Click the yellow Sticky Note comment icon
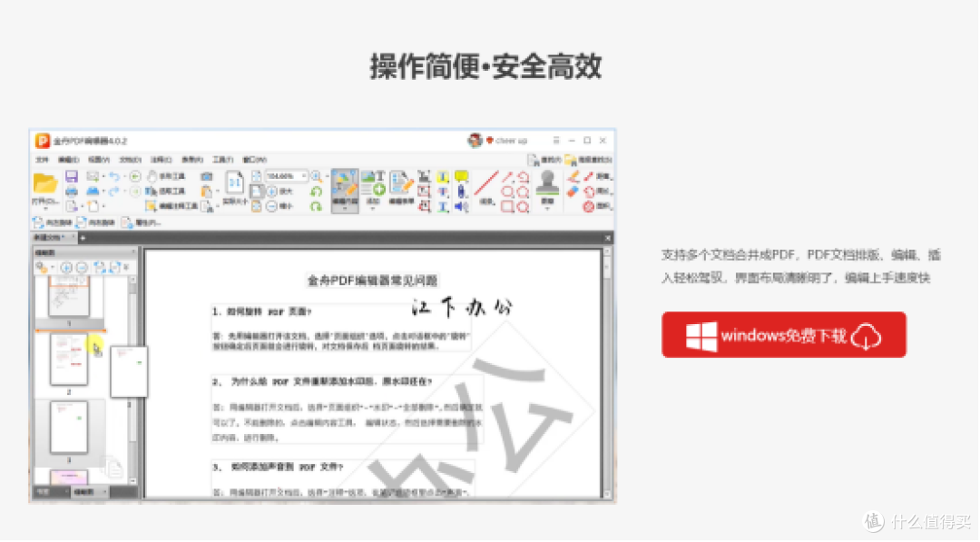Screen dimensions: 980x542 point(461,176)
